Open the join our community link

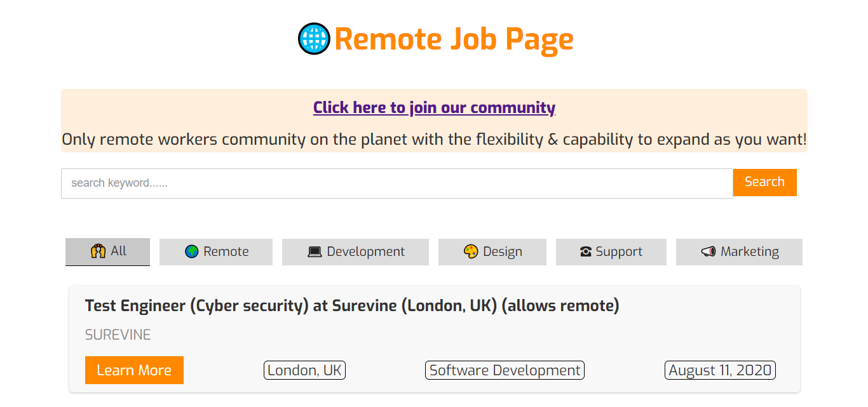(x=434, y=107)
